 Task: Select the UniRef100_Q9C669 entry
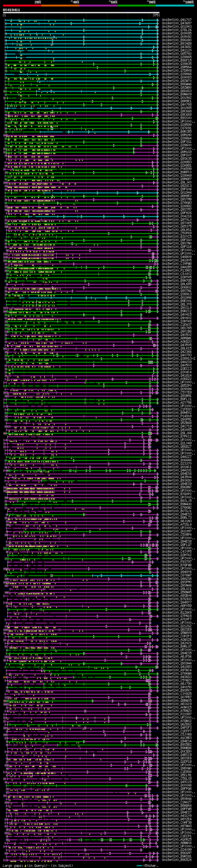(x=176, y=115)
